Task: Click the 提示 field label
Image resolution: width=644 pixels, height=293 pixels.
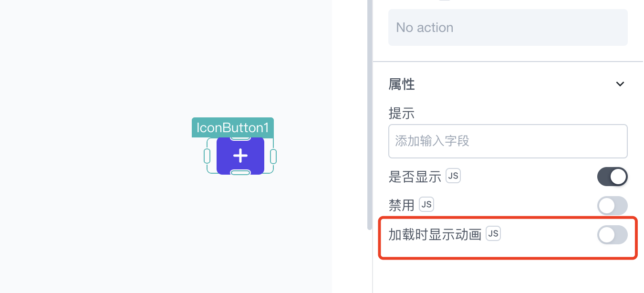Action: (402, 114)
